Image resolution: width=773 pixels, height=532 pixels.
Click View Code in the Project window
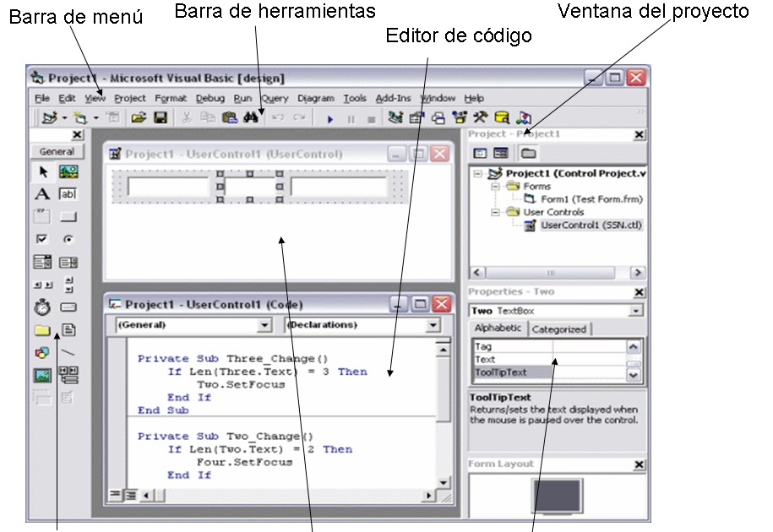[480, 153]
